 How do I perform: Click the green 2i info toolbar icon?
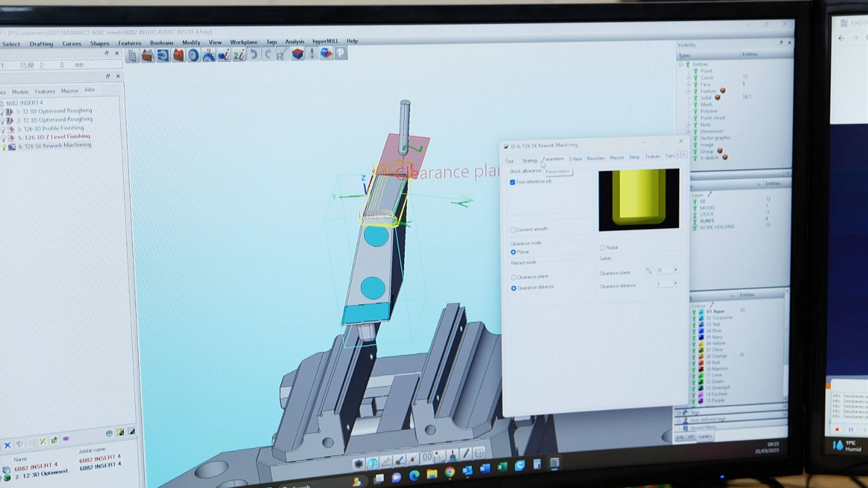[x=239, y=55]
